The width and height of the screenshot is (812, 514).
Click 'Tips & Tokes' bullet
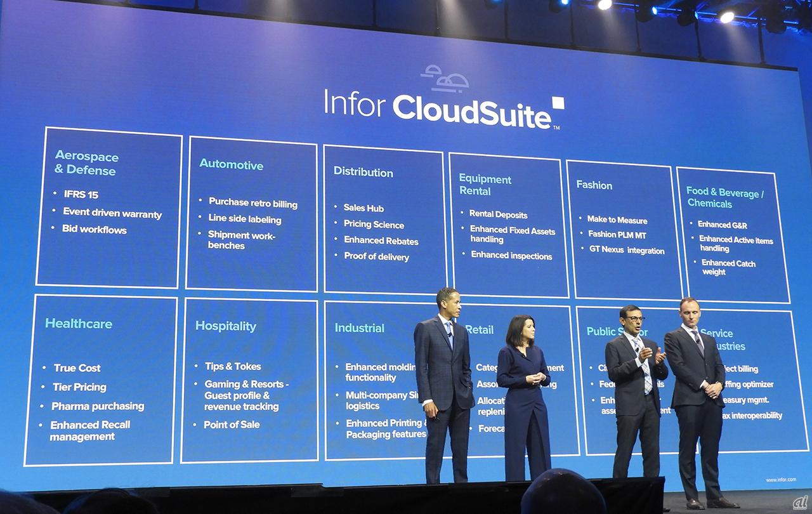tap(233, 366)
